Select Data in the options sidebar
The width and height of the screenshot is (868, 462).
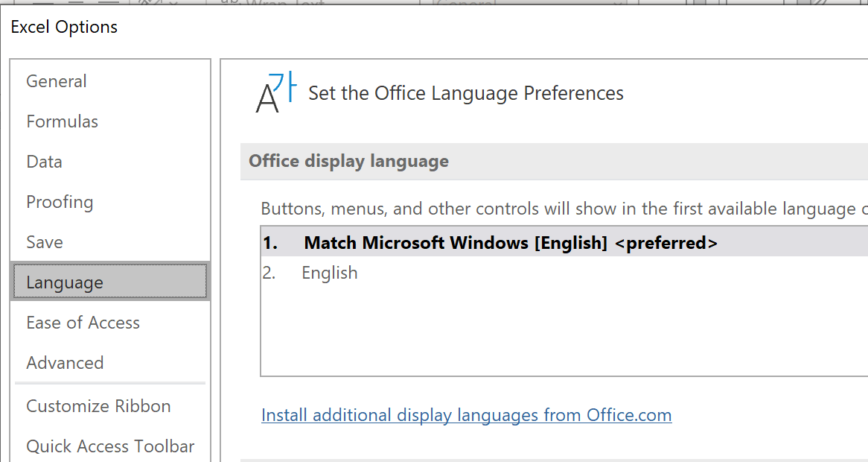tap(45, 162)
